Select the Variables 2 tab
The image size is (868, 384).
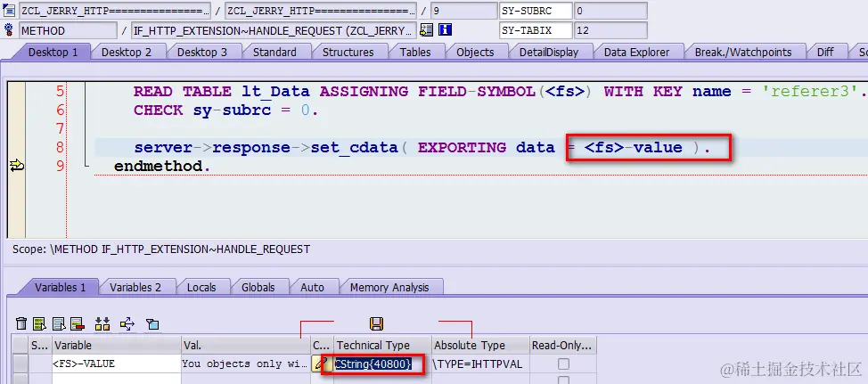135,287
